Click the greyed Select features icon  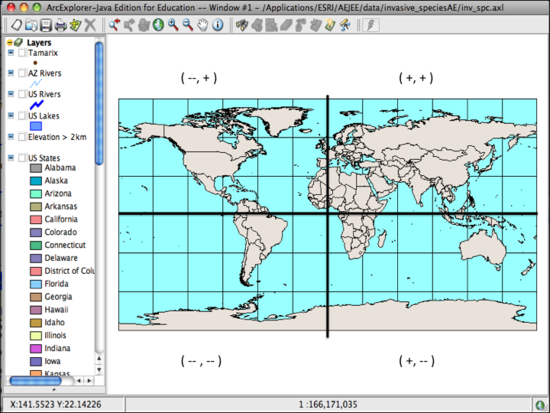[271, 25]
